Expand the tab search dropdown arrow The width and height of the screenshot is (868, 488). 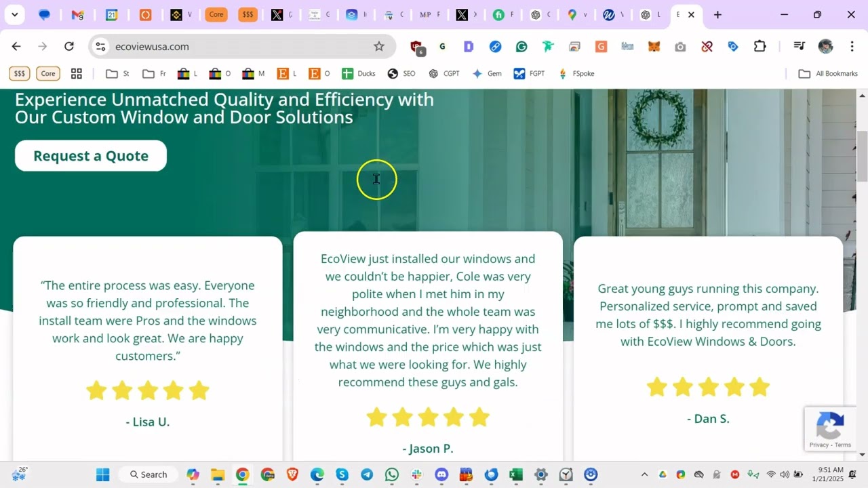coord(14,14)
